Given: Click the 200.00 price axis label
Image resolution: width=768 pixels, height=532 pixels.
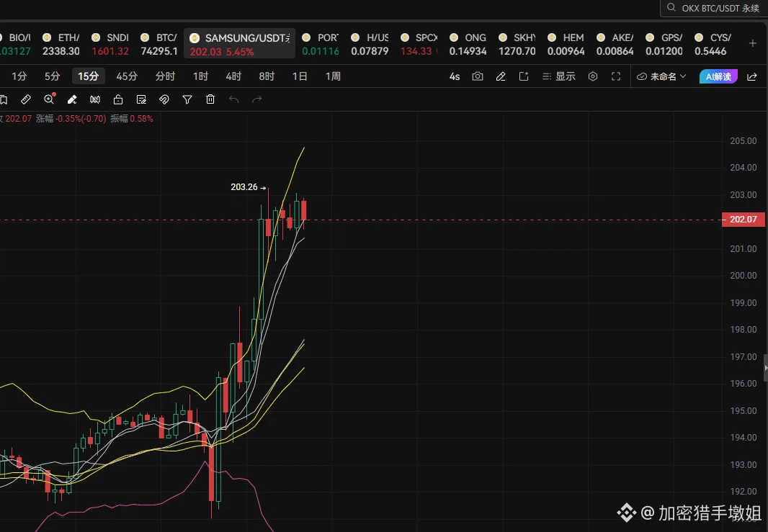Looking at the screenshot, I should click(743, 276).
